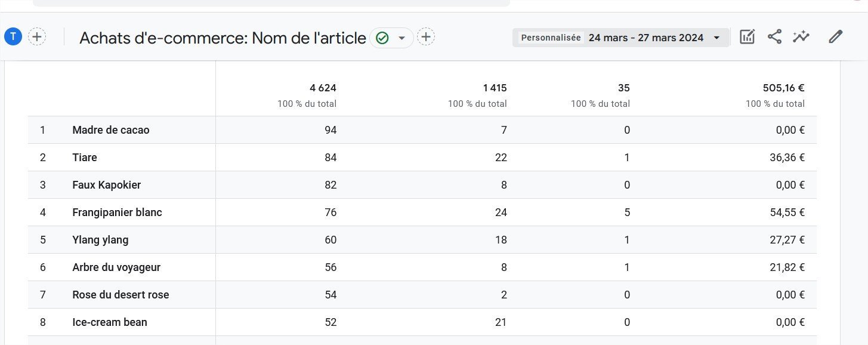
Task: Click the Personnalisée date label
Action: tap(551, 38)
